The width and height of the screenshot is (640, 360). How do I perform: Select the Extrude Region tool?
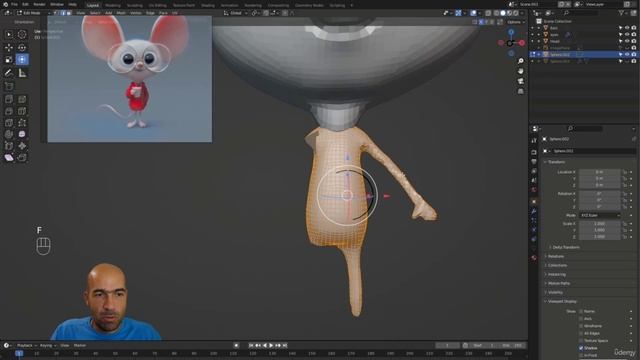tap(9, 99)
